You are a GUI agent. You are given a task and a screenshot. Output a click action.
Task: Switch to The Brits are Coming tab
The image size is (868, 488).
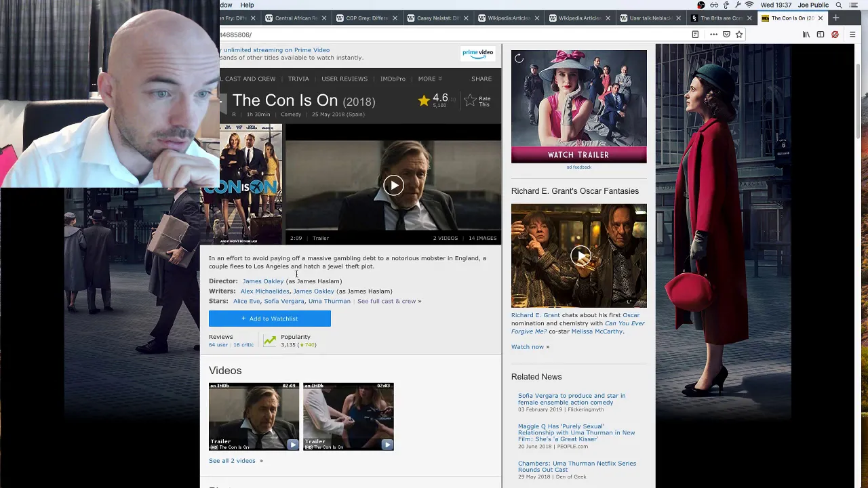[x=721, y=18]
